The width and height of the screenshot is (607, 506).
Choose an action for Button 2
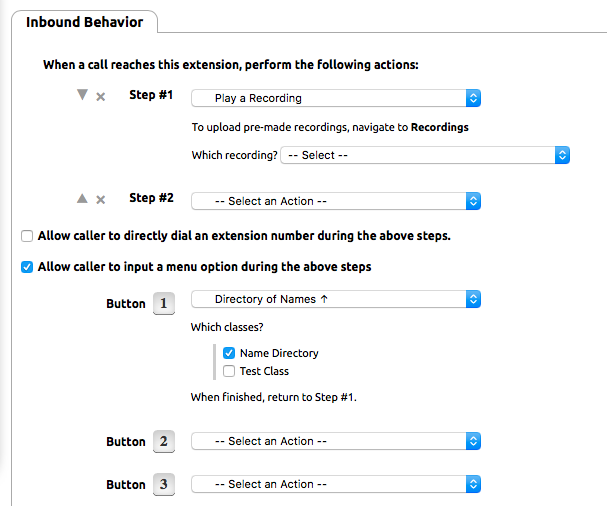point(336,441)
